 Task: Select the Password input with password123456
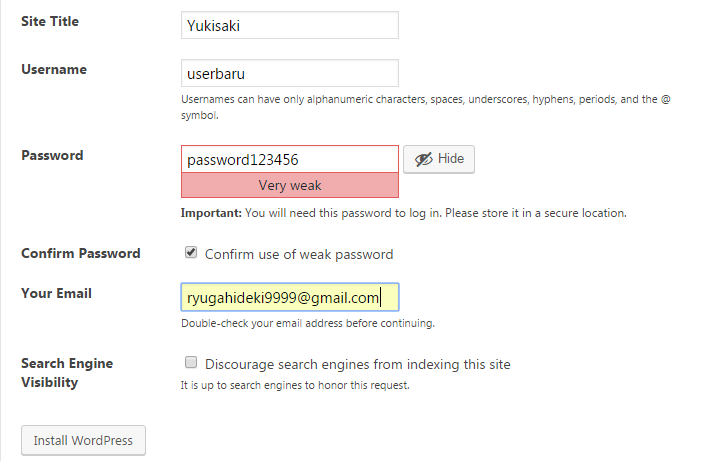290,159
